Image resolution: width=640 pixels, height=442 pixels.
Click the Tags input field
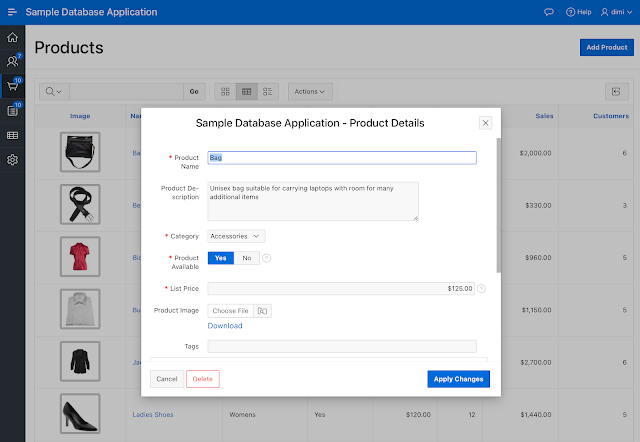pyautogui.click(x=341, y=347)
